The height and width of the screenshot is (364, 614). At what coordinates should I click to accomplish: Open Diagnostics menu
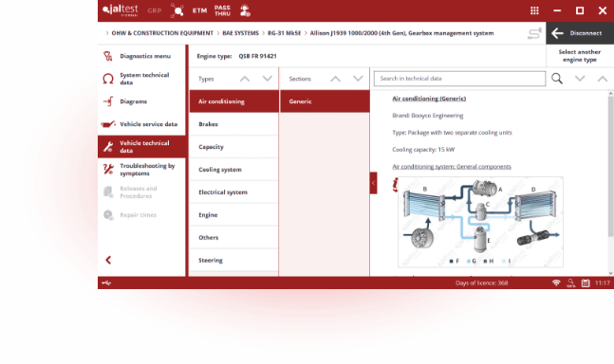(x=141, y=56)
